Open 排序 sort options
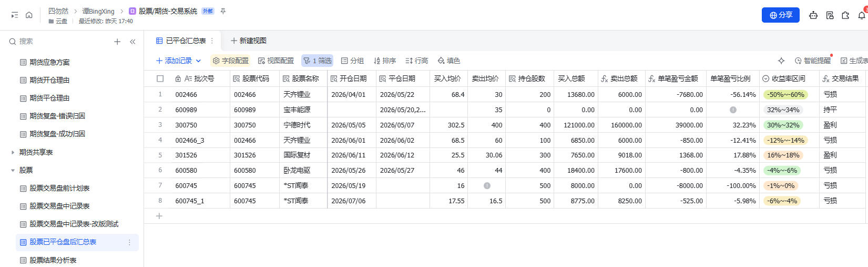The height and width of the screenshot is (267, 868). 385,61
